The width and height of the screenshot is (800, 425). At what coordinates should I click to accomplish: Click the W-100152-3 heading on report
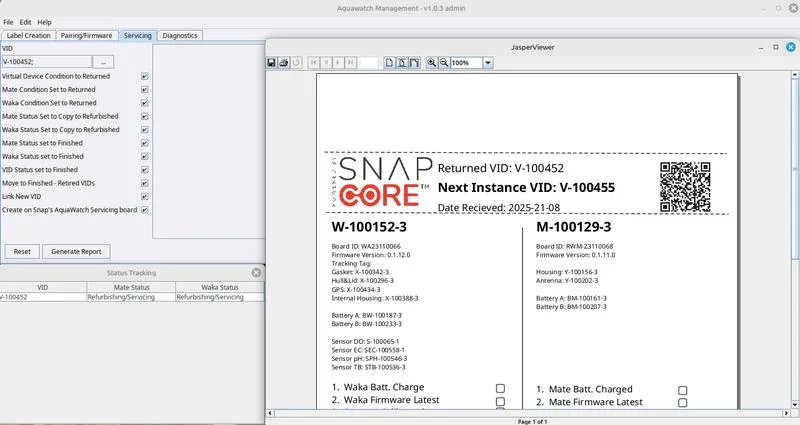tap(369, 227)
